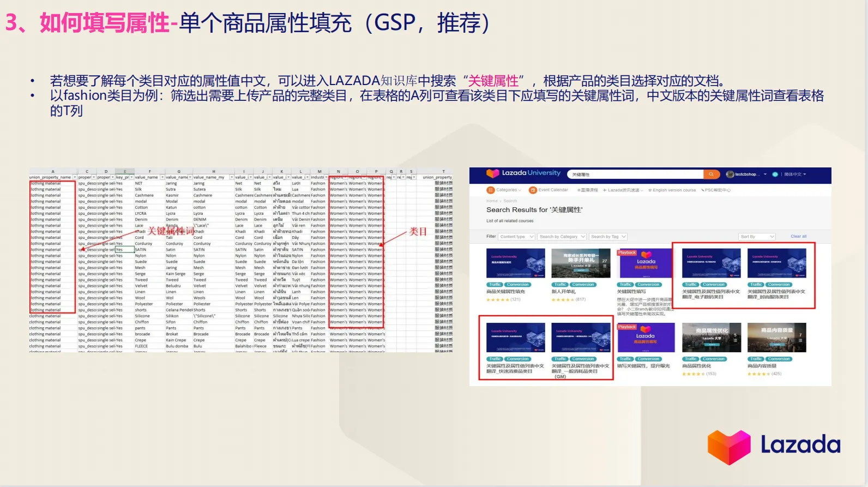
Task: Select column T header in spreadsheet
Action: point(443,171)
